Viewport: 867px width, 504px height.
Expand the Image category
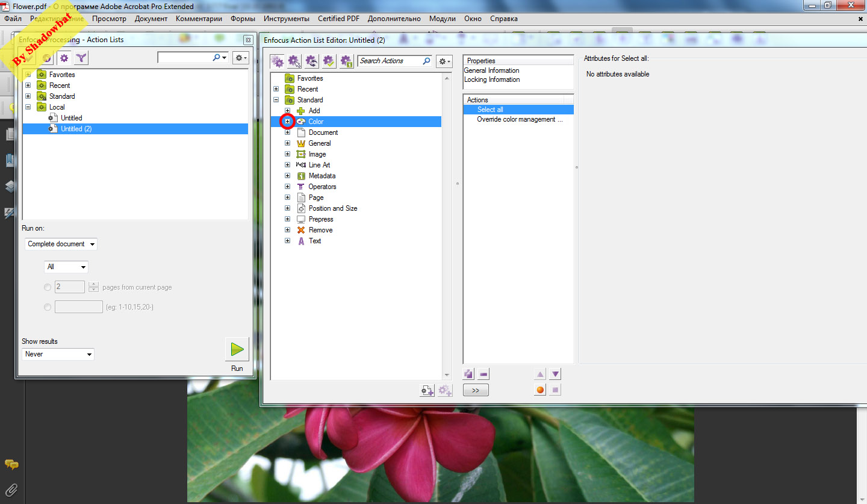tap(287, 154)
